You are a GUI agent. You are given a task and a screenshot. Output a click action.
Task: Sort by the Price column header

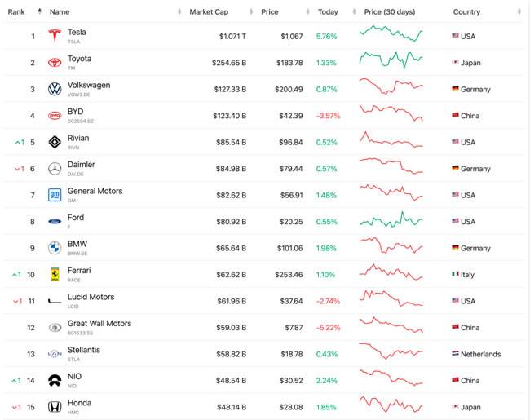pos(270,12)
